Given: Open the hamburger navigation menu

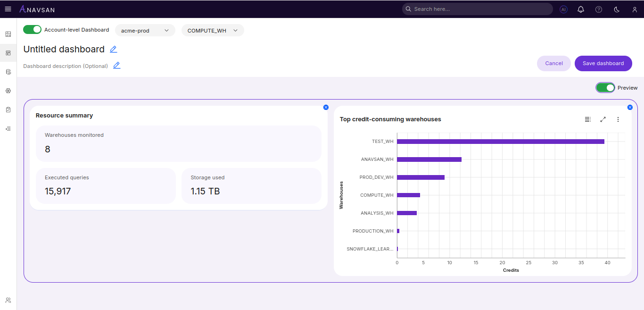Looking at the screenshot, I should click(x=8, y=9).
